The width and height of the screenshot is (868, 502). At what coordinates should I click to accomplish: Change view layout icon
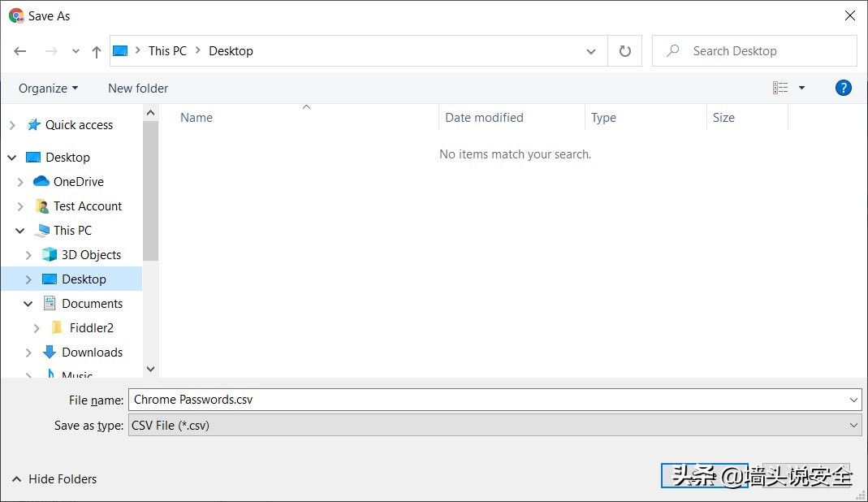(x=780, y=88)
